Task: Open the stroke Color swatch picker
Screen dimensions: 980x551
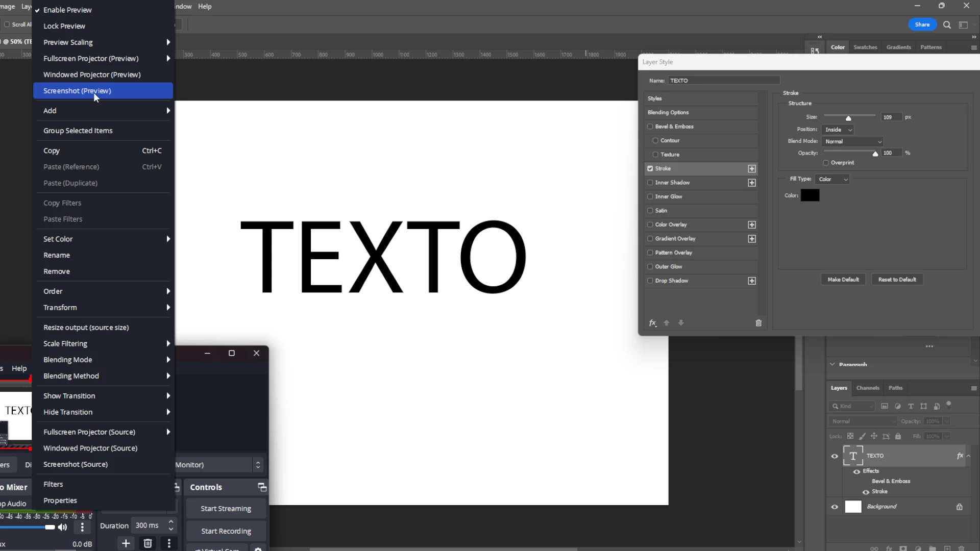Action: pos(810,195)
